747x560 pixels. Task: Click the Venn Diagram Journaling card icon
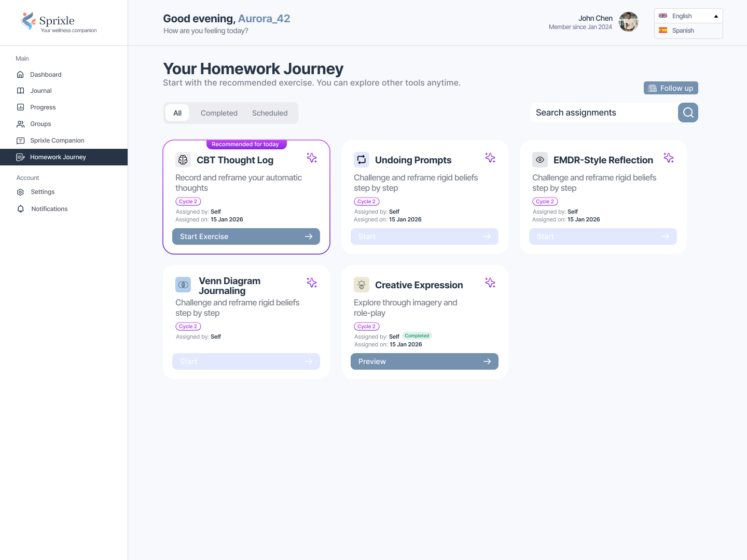tap(183, 285)
